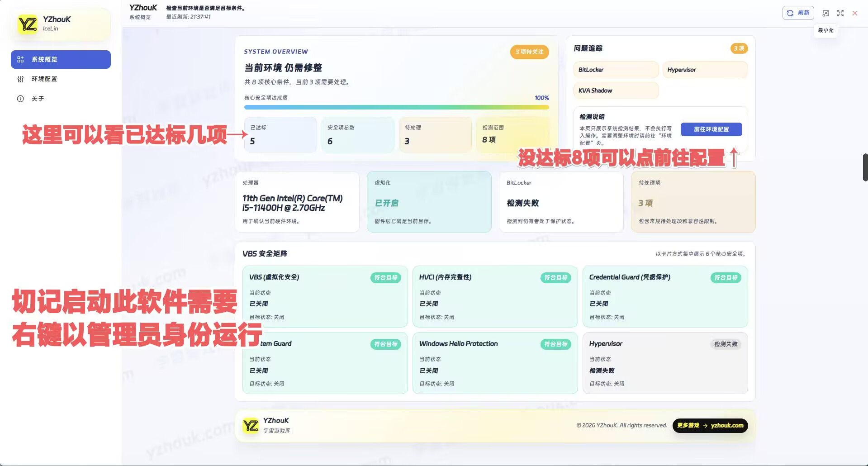Screen dimensions: 868x466
Task: Click the 最小化 minimize icon
Action: 825,13
